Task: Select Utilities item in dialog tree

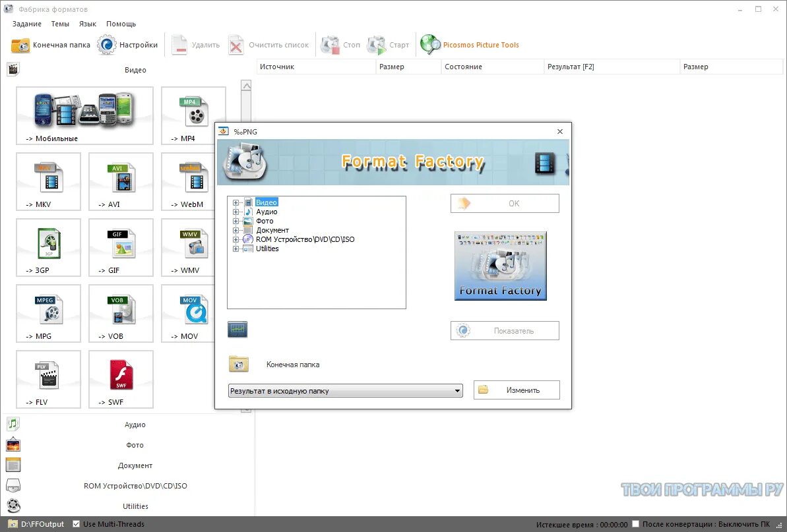Action: click(267, 249)
